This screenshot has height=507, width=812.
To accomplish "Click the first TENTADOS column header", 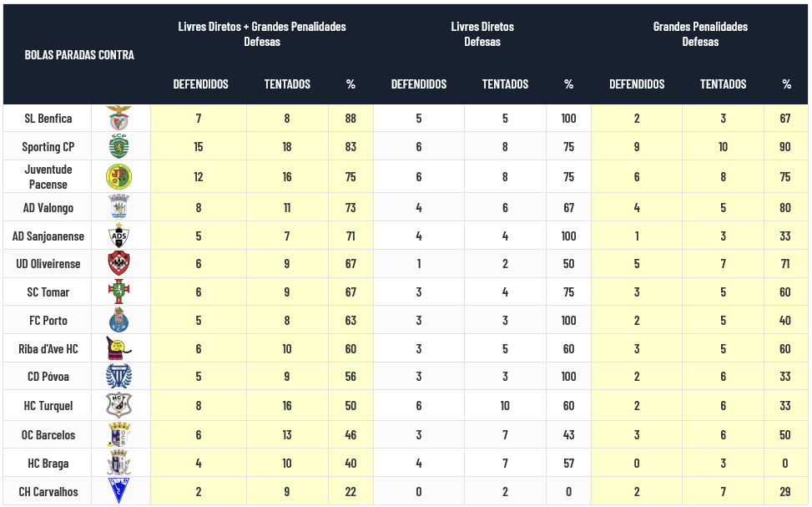I will (x=287, y=84).
